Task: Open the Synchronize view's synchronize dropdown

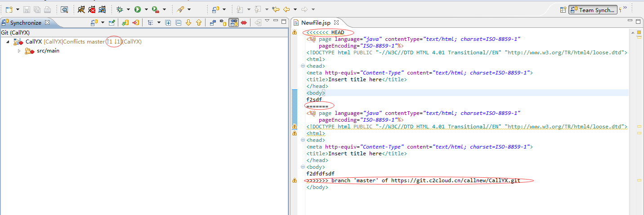Action: (x=103, y=22)
